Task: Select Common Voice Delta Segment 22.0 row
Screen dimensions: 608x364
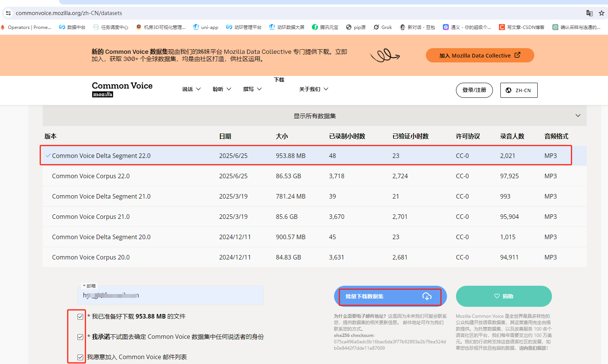Action: tap(315, 155)
